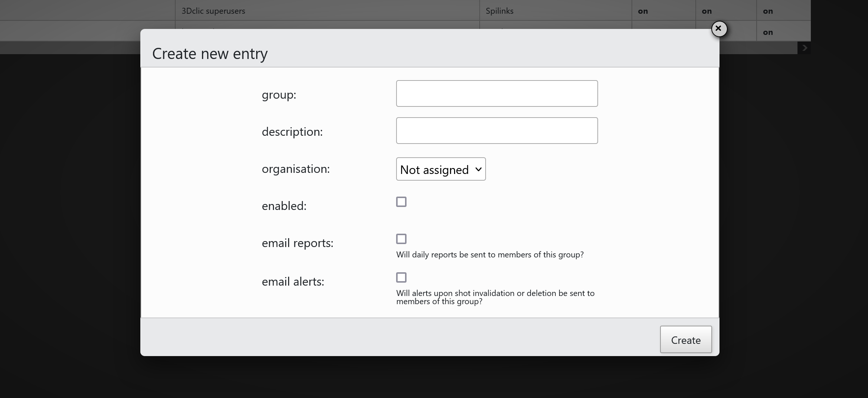The width and height of the screenshot is (868, 398).
Task: Tick the email reports checkbox
Action: (401, 239)
